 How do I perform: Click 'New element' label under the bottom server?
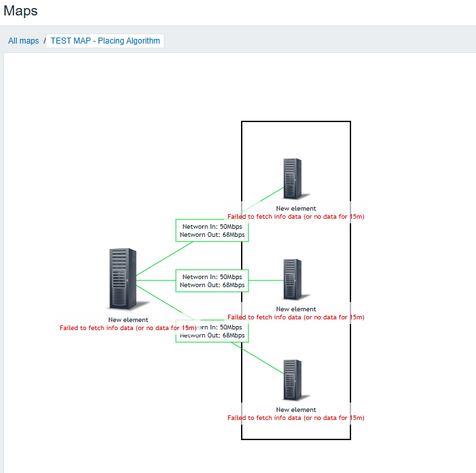295,410
